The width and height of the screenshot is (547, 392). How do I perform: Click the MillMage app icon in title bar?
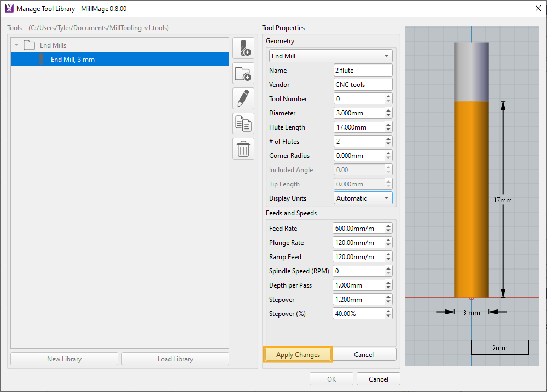pos(9,8)
